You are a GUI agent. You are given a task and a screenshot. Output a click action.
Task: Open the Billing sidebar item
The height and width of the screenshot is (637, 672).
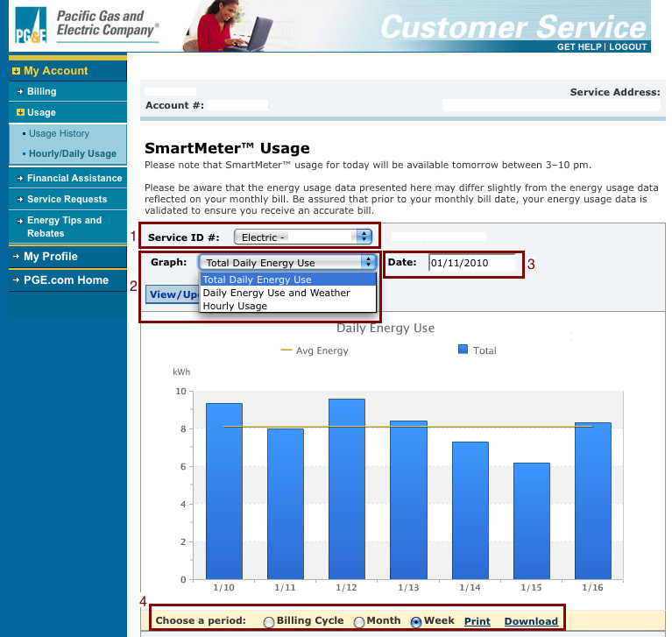click(x=41, y=91)
